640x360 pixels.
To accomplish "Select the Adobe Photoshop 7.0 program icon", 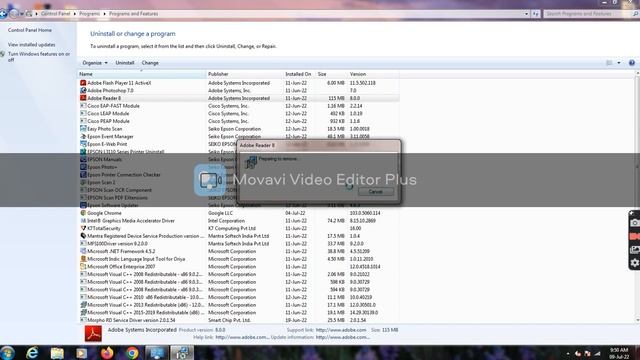I will point(83,91).
